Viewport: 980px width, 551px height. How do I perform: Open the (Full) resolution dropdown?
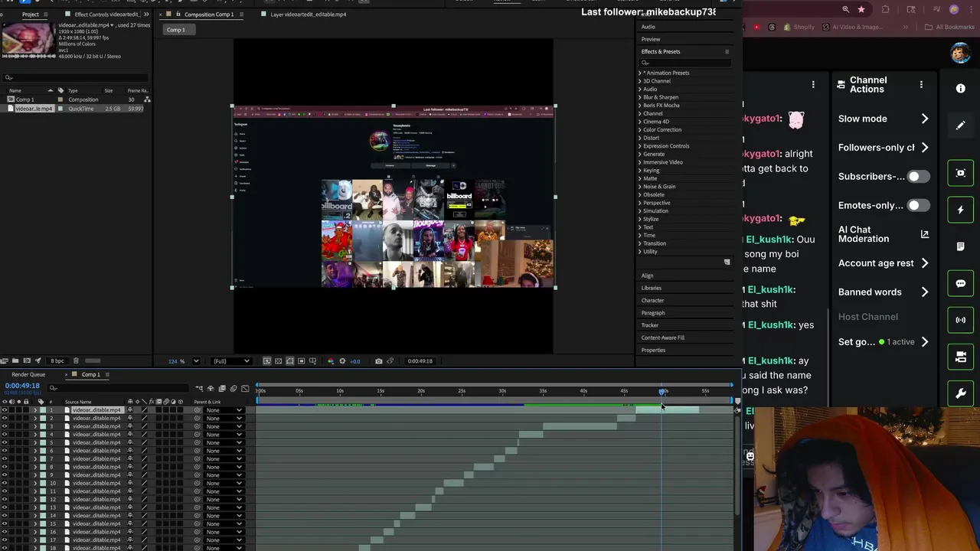231,361
